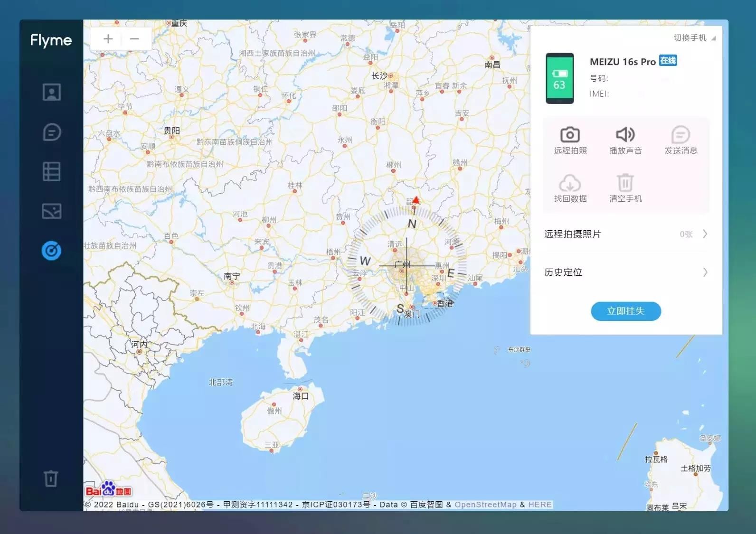Screen dimensions: 756x534
Task: Click the report lost button (立即挂失)
Action: [x=625, y=311]
